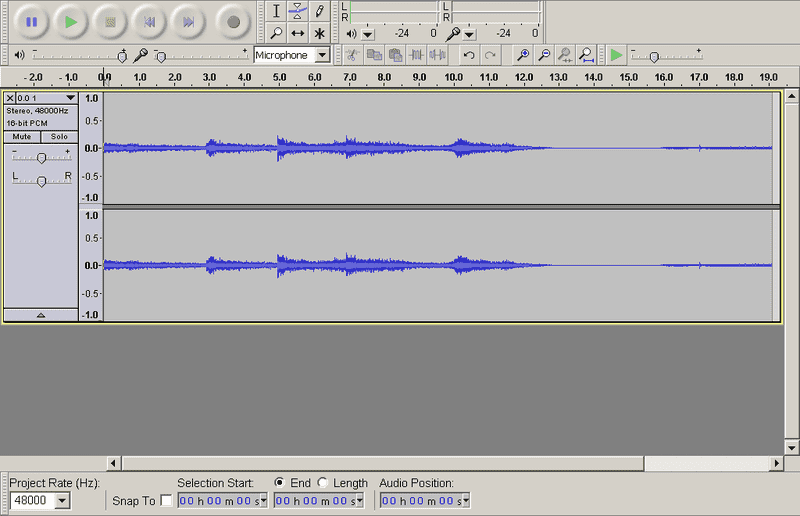Select the Length radio button

point(322,482)
